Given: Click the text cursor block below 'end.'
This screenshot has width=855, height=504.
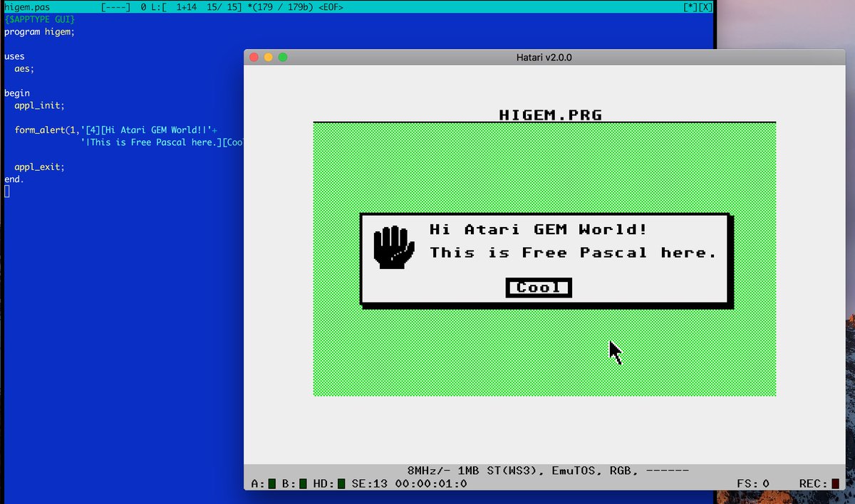Looking at the screenshot, I should (7, 191).
